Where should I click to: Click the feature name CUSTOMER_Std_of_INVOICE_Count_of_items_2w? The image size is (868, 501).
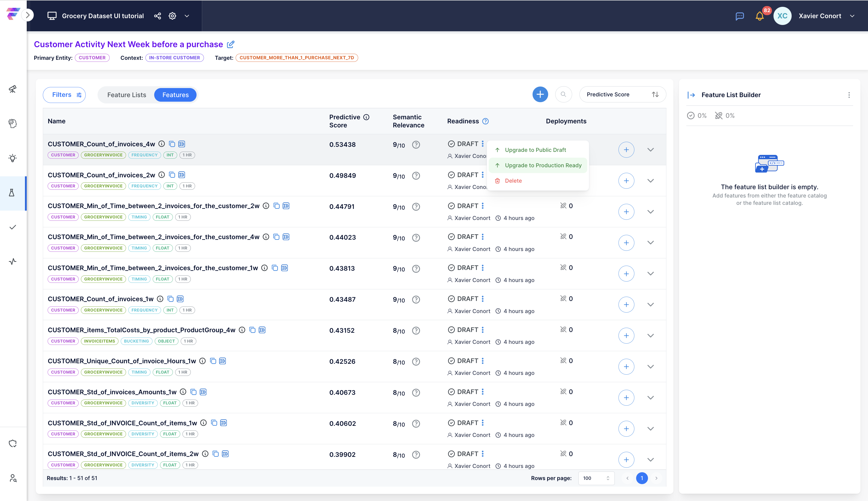(123, 454)
